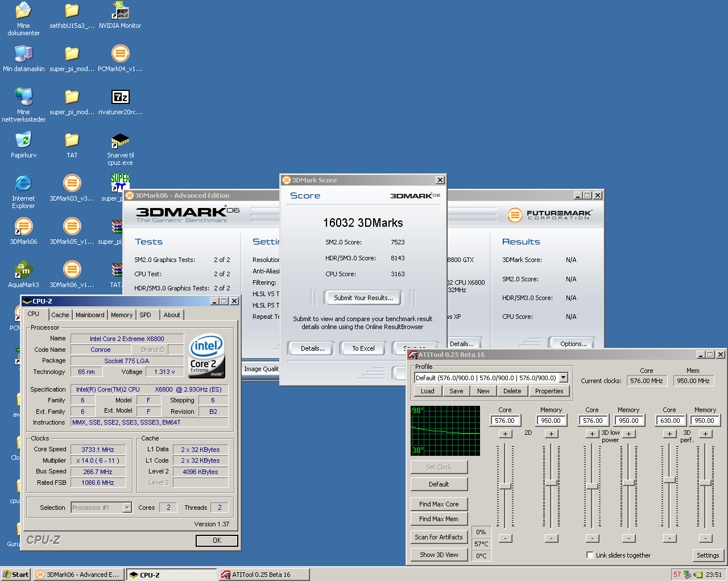Select the 3DMark05_v1 desktop icon

pos(72,231)
